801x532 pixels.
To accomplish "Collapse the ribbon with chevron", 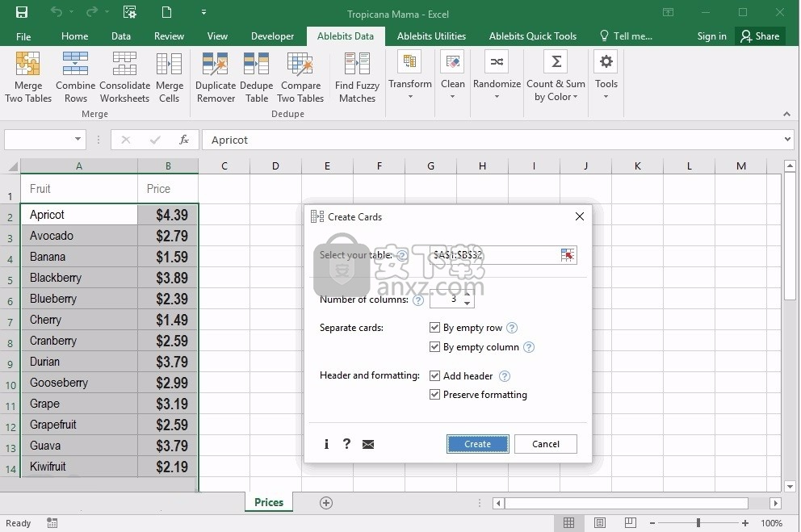I will point(786,114).
